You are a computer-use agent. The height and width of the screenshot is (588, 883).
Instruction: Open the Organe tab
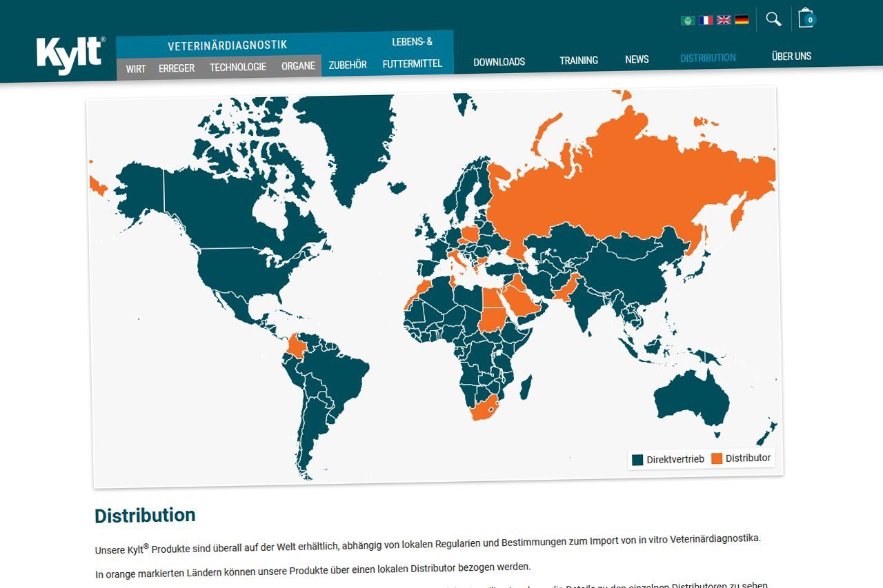click(298, 66)
